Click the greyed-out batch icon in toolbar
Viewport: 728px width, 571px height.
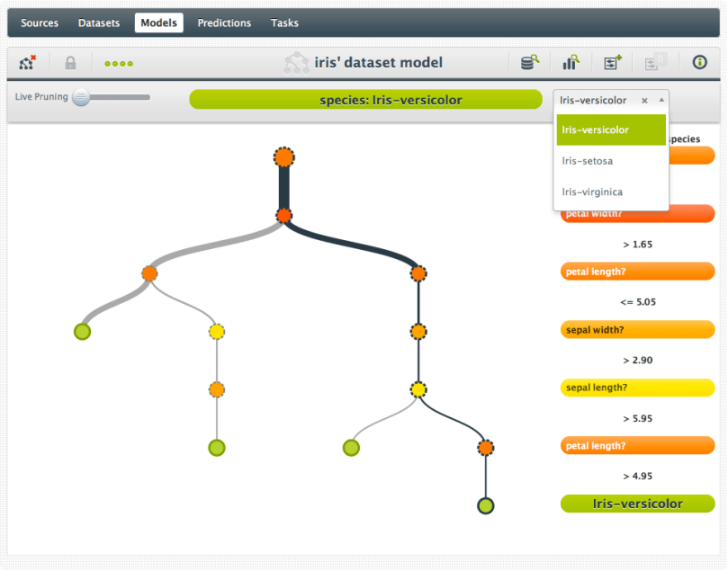pyautogui.click(x=654, y=63)
